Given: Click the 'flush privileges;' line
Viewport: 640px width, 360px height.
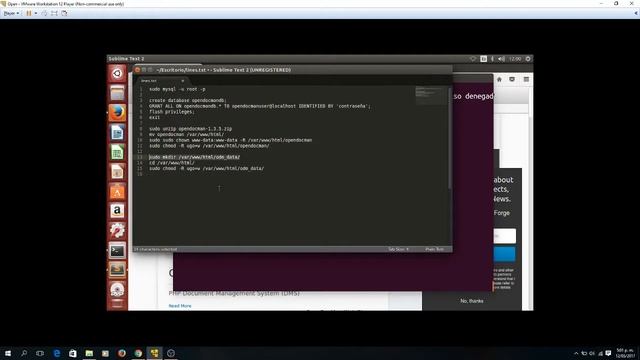Looking at the screenshot, I should point(172,111).
